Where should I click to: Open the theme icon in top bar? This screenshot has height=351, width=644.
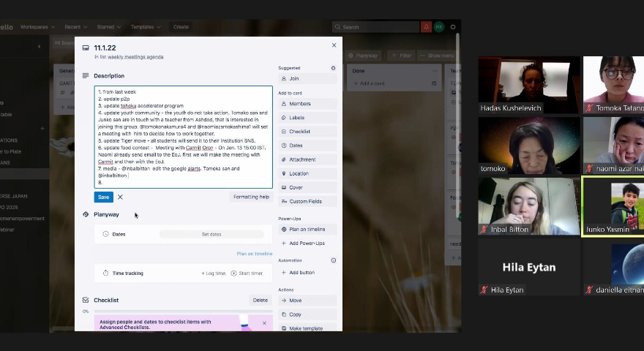453,27
